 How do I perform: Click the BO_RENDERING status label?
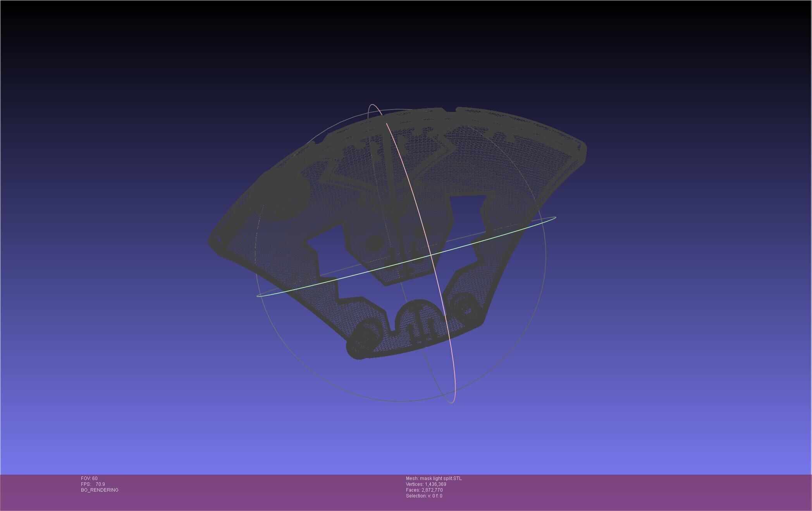click(100, 490)
